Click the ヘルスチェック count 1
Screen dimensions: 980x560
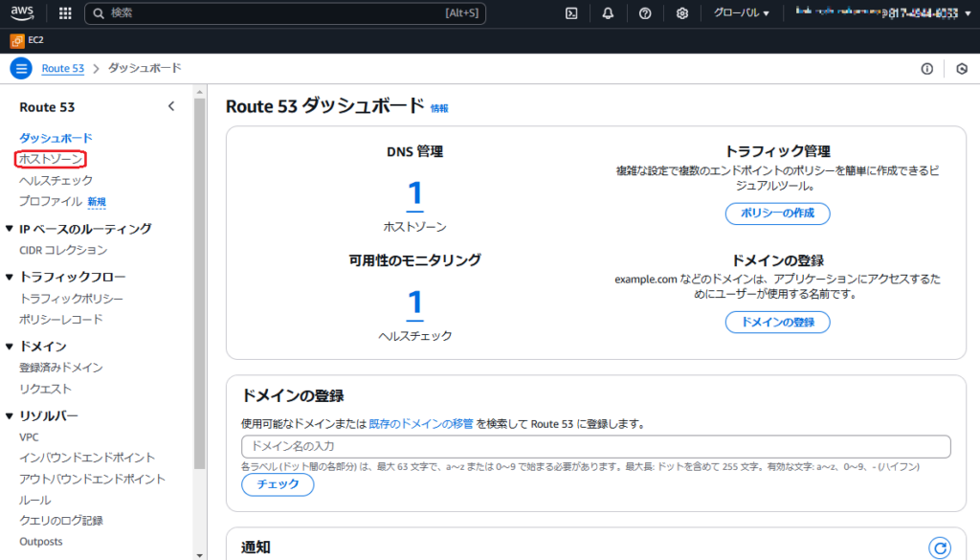tap(415, 303)
